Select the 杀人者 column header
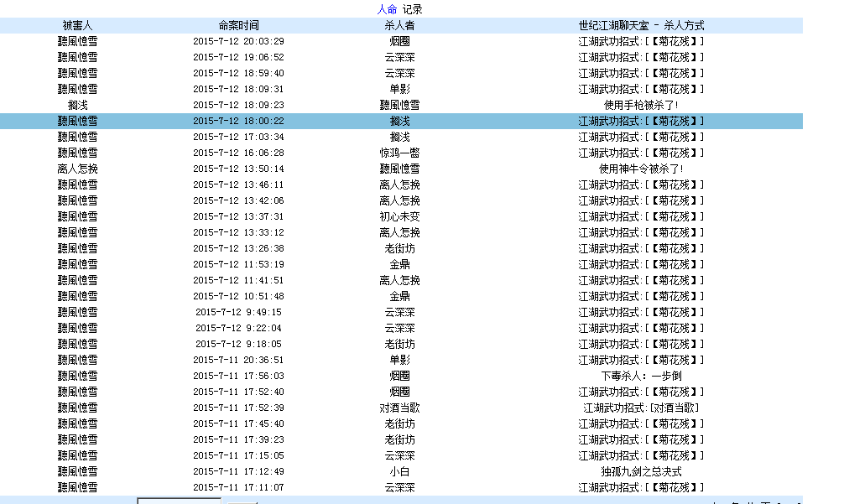The width and height of the screenshot is (844, 504). click(399, 25)
